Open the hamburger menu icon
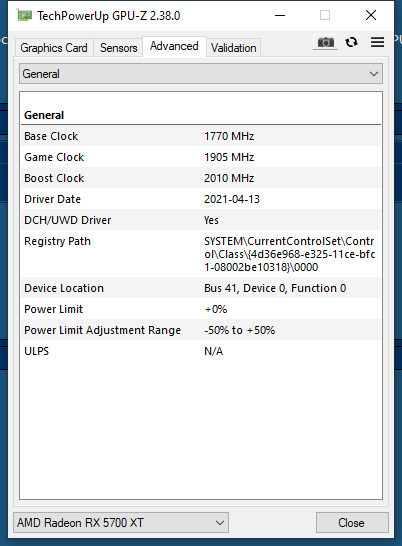Image resolution: width=402 pixels, height=546 pixels. (x=378, y=42)
